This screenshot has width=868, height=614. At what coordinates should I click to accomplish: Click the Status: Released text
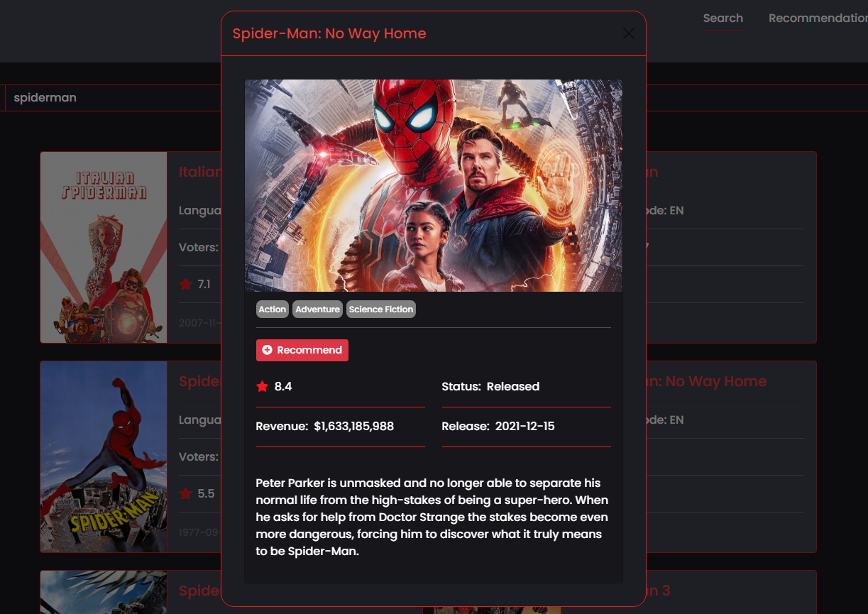(490, 386)
